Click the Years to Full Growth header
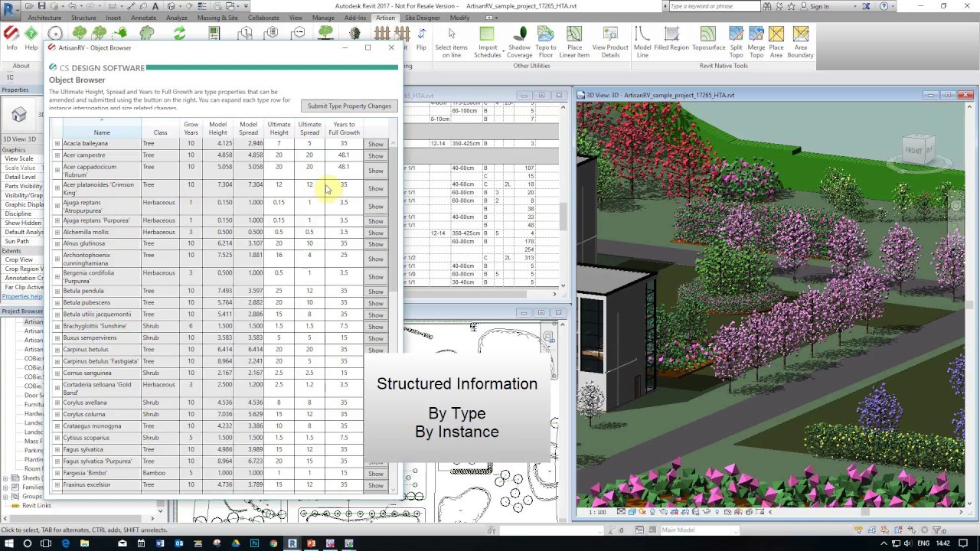This screenshot has width=980, height=551. (x=344, y=128)
